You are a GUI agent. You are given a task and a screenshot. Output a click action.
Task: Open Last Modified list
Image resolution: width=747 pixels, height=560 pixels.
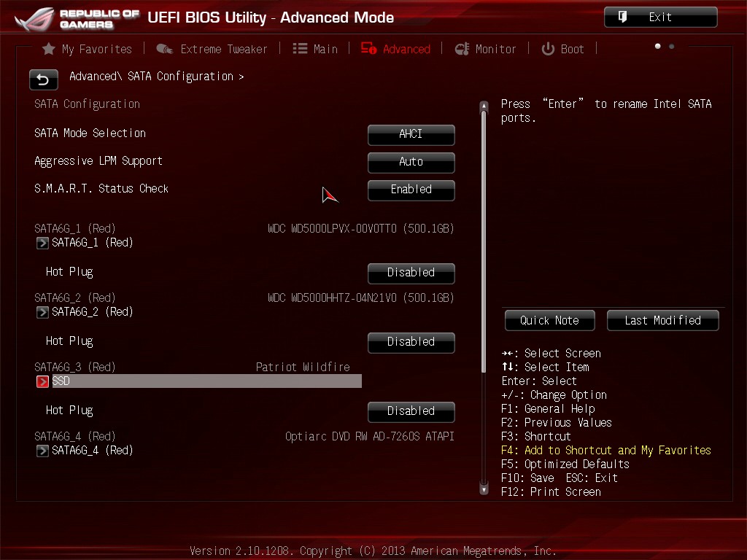pos(662,321)
